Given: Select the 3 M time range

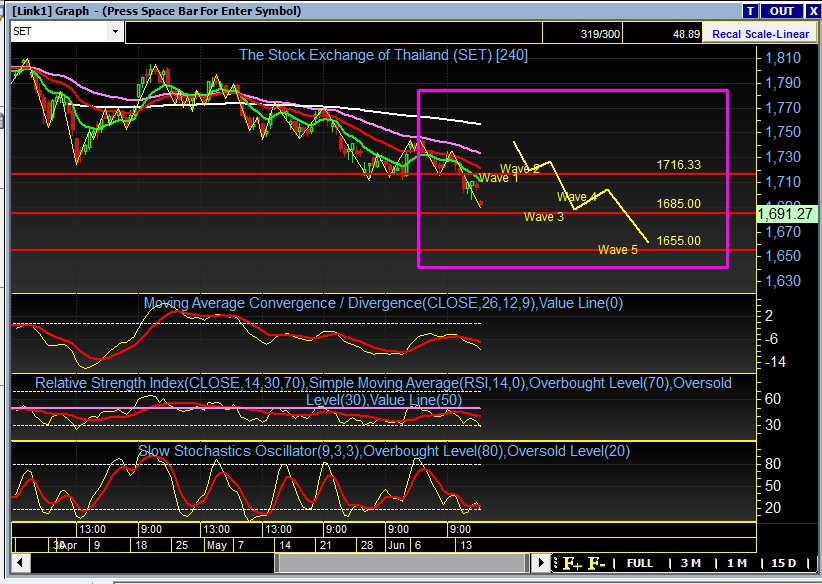Looking at the screenshot, I should coord(690,563).
